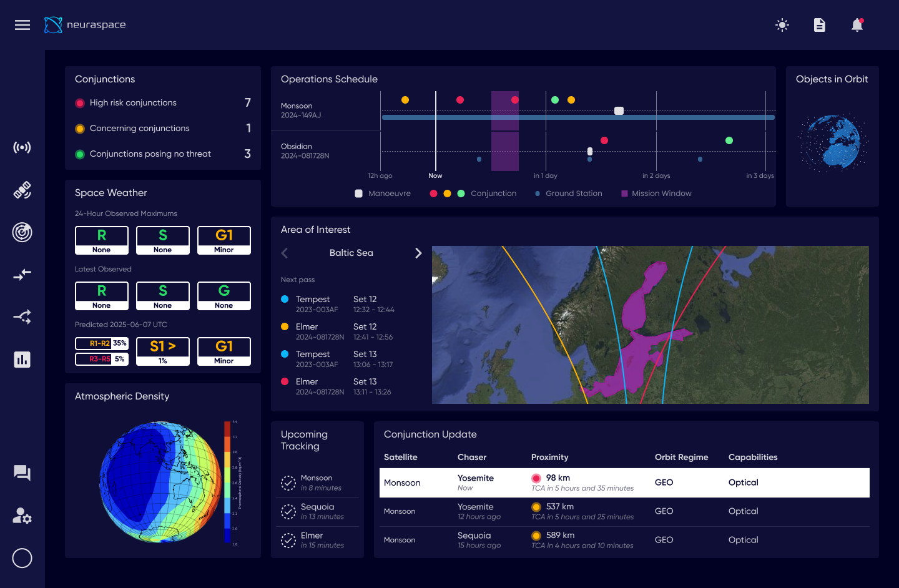Screen dimensions: 899x588
Task: Click the notification bell with red badge
Action: [857, 25]
